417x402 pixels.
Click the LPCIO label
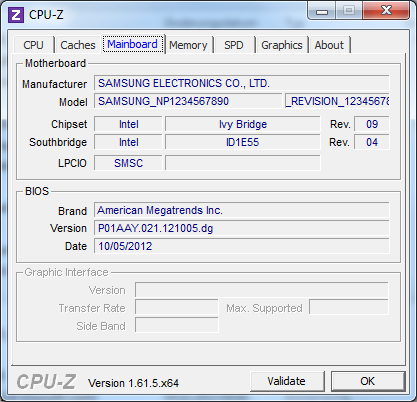[x=72, y=163]
